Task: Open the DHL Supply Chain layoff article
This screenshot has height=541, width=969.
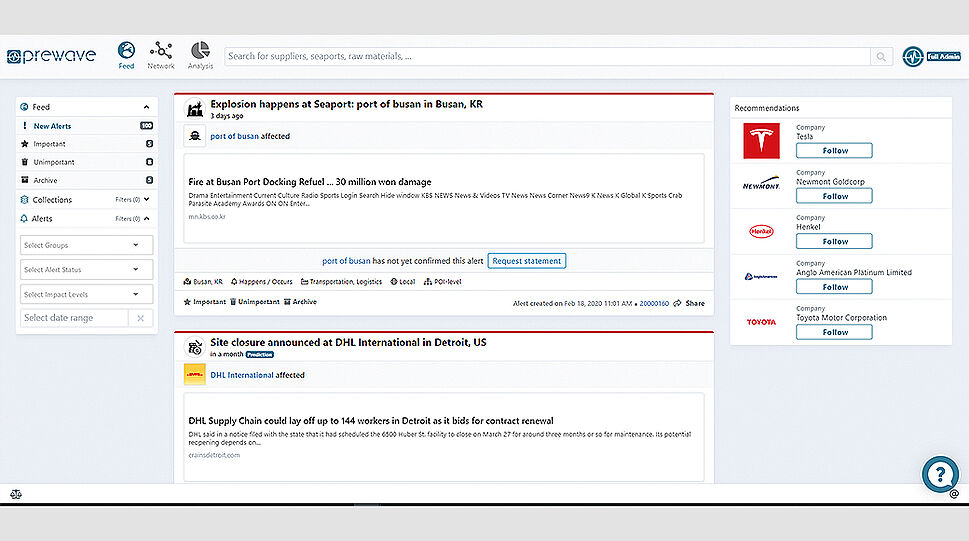Action: tap(371, 420)
